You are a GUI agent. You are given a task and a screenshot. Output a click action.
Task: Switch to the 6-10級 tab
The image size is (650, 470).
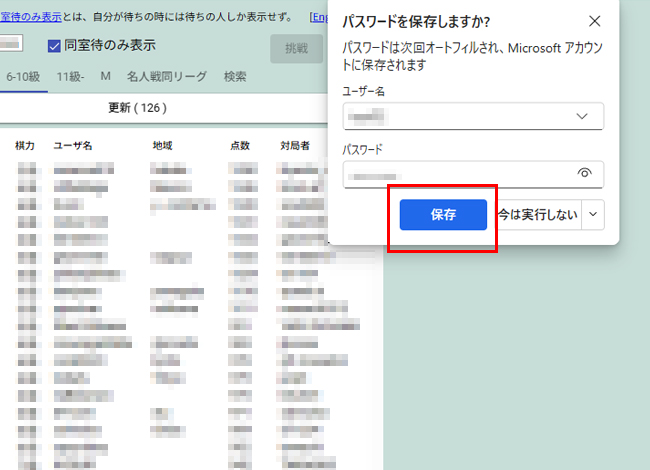coord(26,76)
